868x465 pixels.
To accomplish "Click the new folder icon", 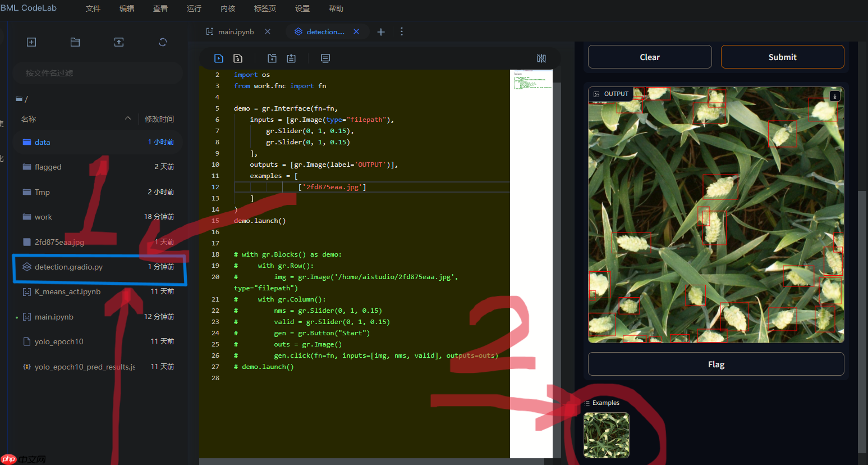I will coord(75,42).
